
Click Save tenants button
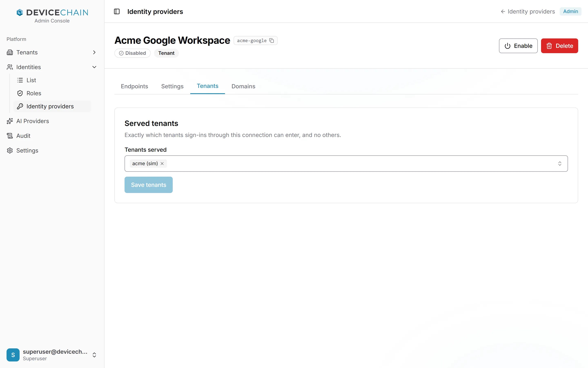(x=148, y=185)
